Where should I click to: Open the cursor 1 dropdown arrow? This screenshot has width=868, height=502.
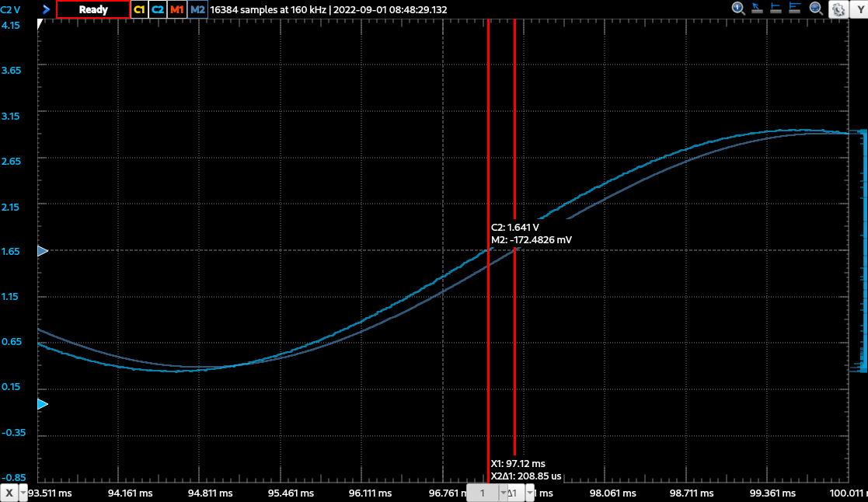504,493
